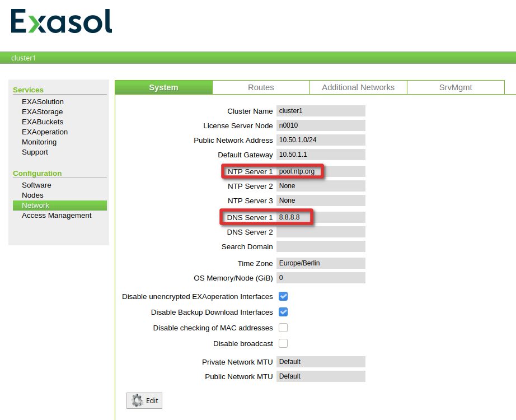Click Time Zone value Europe/Berlin
The width and height of the screenshot is (516, 420).
(x=321, y=263)
